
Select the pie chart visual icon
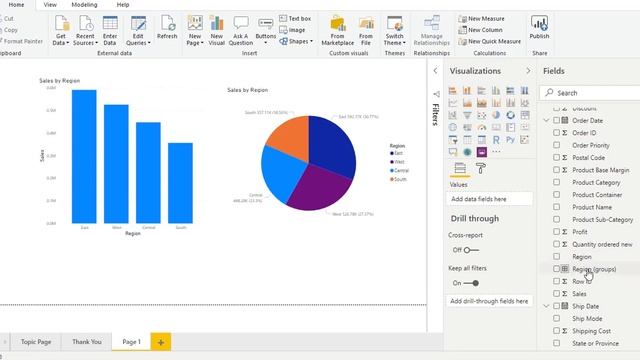tap(496, 115)
